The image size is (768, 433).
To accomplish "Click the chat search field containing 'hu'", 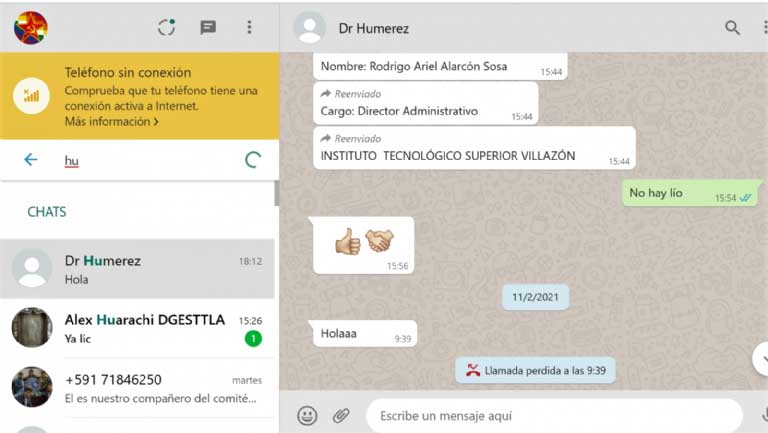I will [x=150, y=160].
